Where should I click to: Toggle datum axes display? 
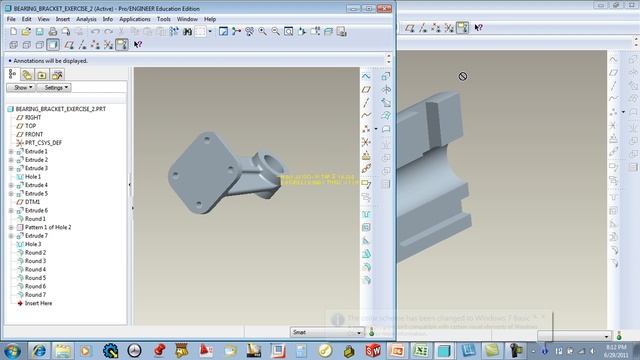coord(82,44)
